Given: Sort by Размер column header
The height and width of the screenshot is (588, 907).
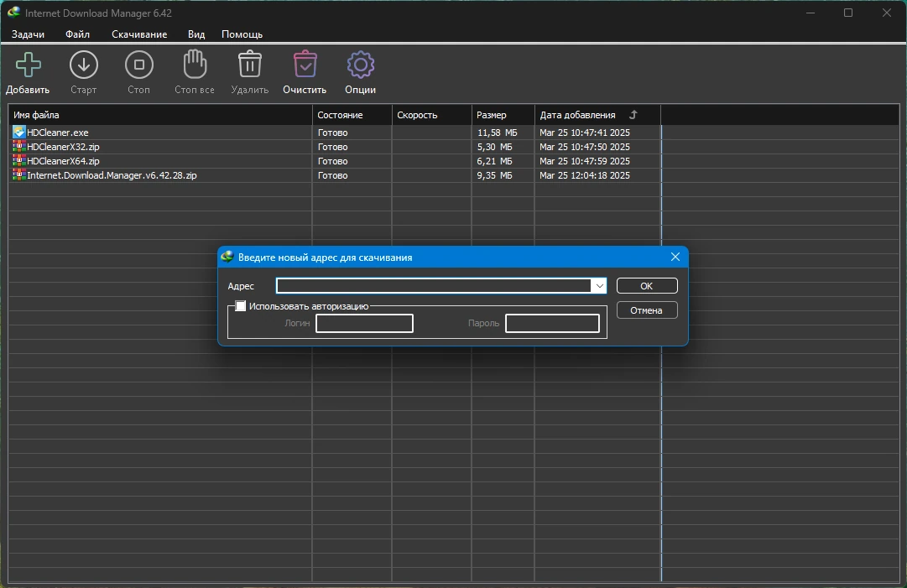Looking at the screenshot, I should pos(503,114).
